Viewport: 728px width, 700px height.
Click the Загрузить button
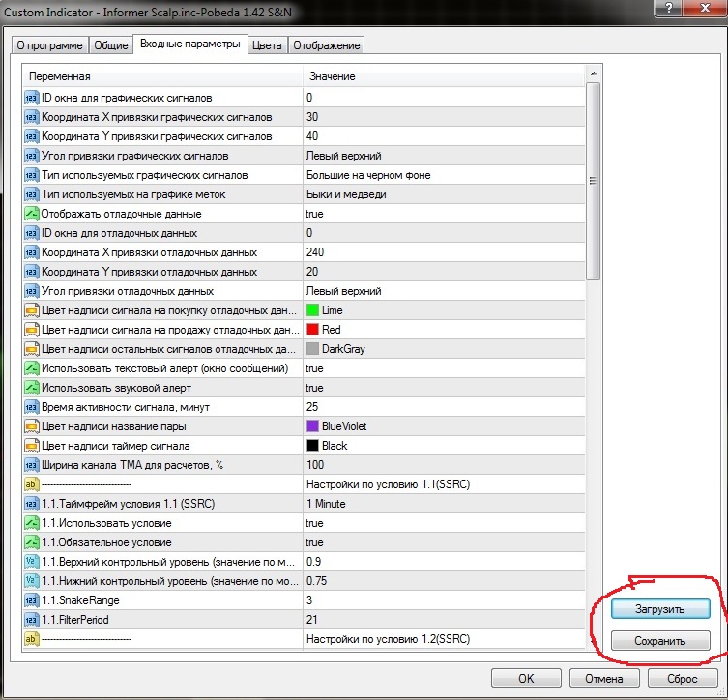(x=660, y=609)
